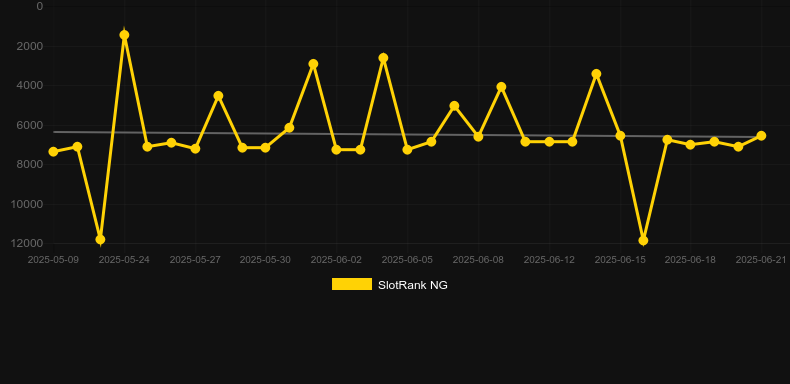This screenshot has width=790, height=384.
Task: Click the yellow SlotRank NG legend swatch
Action: pyautogui.click(x=352, y=284)
